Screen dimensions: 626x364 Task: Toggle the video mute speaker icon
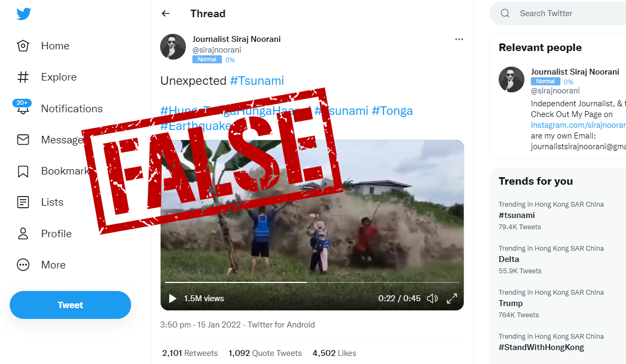click(433, 298)
